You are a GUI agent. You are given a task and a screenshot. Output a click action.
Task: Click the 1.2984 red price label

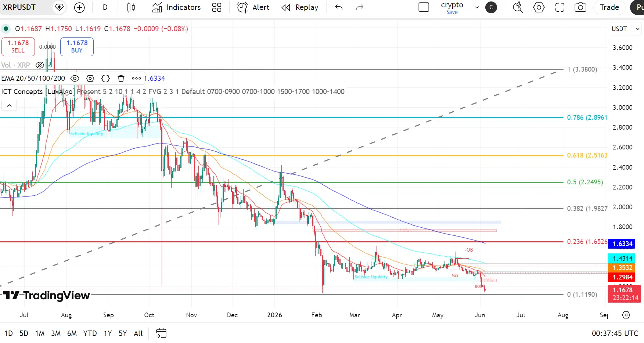[x=622, y=277]
